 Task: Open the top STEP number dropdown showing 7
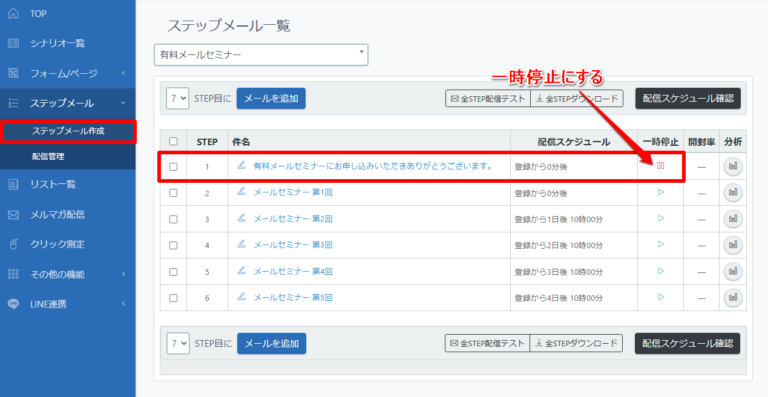[x=177, y=98]
